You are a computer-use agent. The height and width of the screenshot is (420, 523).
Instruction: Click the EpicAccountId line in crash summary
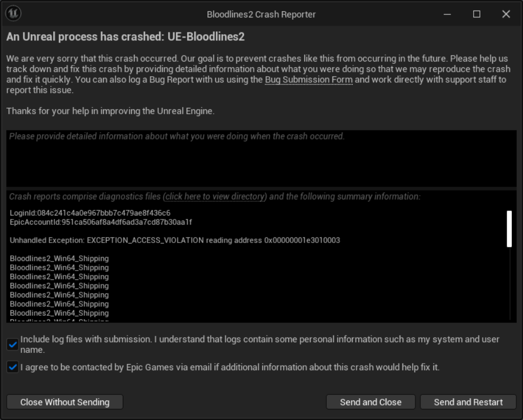101,222
